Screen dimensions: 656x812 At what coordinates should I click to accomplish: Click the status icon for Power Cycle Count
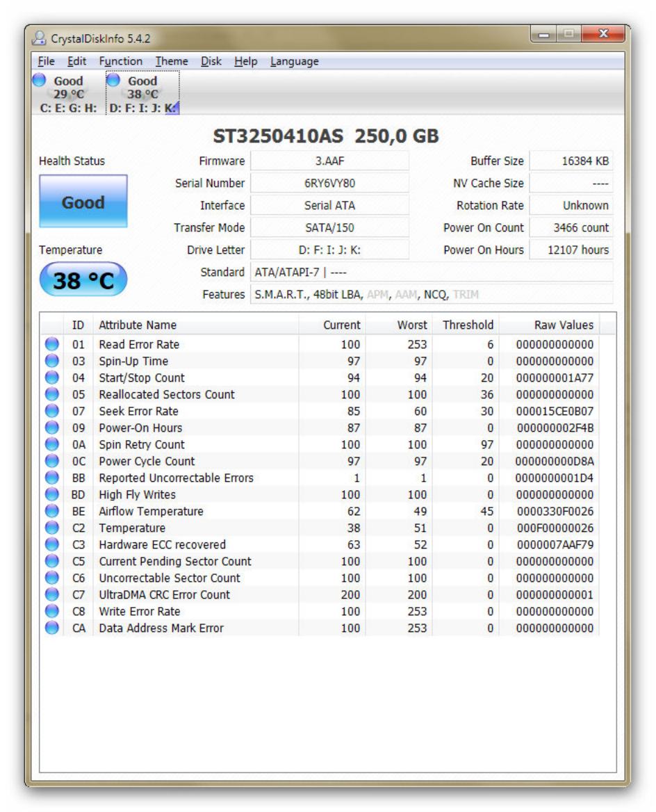(52, 461)
